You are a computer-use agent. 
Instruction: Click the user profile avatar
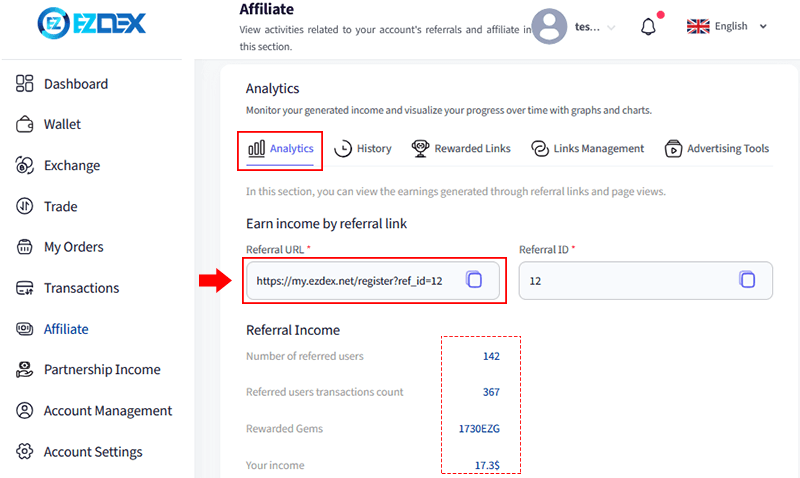click(x=549, y=26)
